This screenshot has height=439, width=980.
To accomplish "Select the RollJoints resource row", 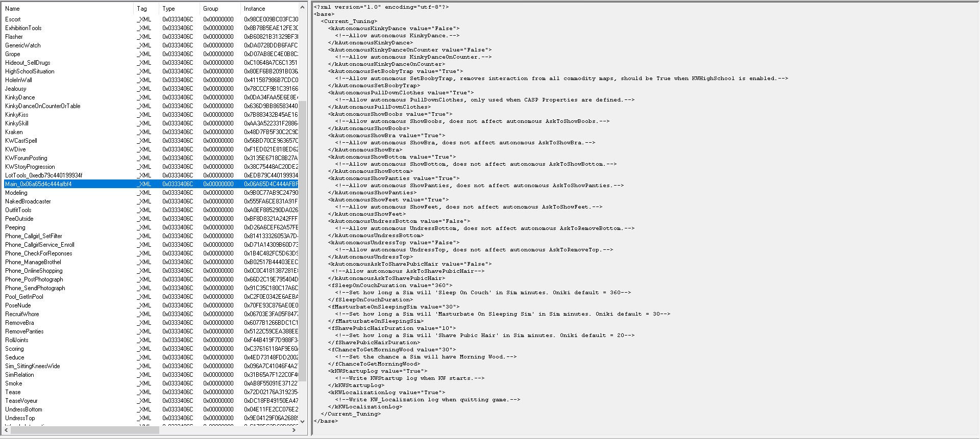I will click(151, 340).
